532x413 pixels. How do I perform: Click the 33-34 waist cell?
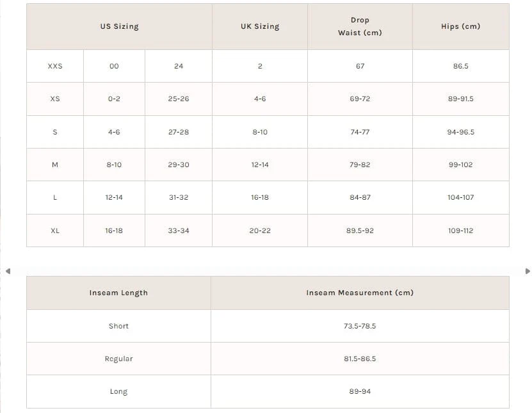click(x=179, y=231)
